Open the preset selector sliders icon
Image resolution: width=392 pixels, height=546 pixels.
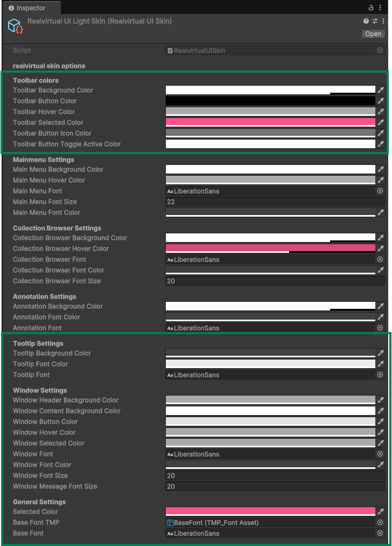point(374,21)
